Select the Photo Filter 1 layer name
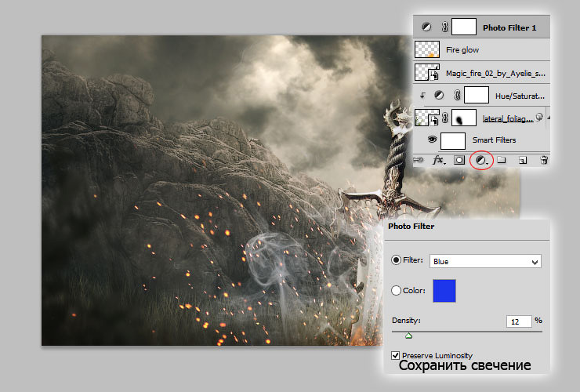 (x=509, y=27)
